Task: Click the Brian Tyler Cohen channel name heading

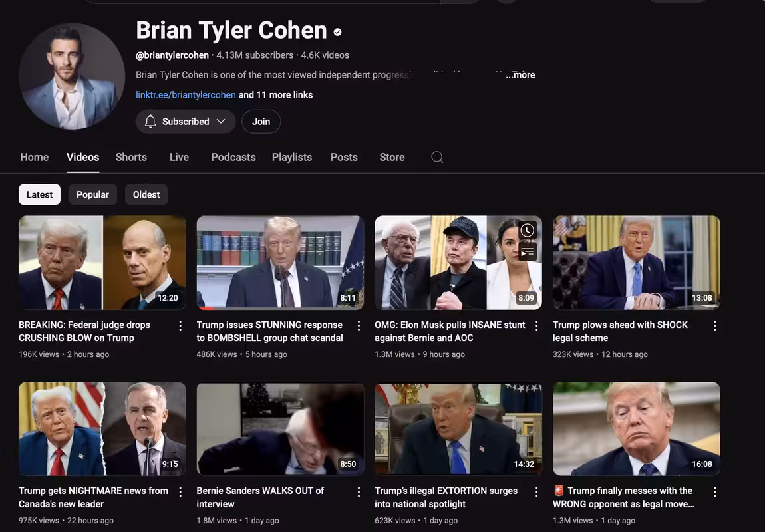Action: (231, 30)
